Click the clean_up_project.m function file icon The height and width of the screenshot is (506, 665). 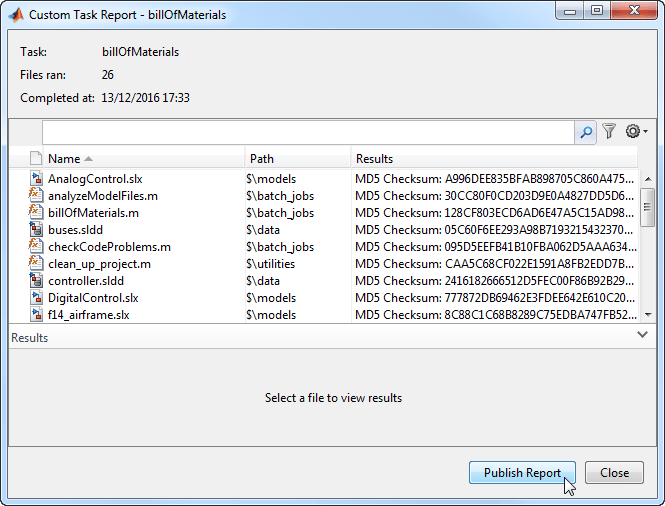(36, 263)
